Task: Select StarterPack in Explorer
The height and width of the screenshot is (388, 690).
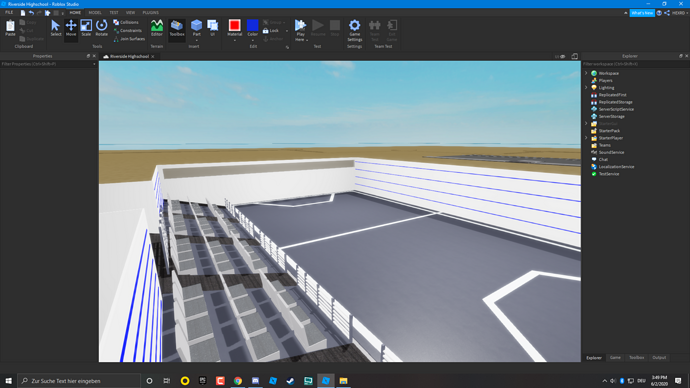Action: point(609,131)
